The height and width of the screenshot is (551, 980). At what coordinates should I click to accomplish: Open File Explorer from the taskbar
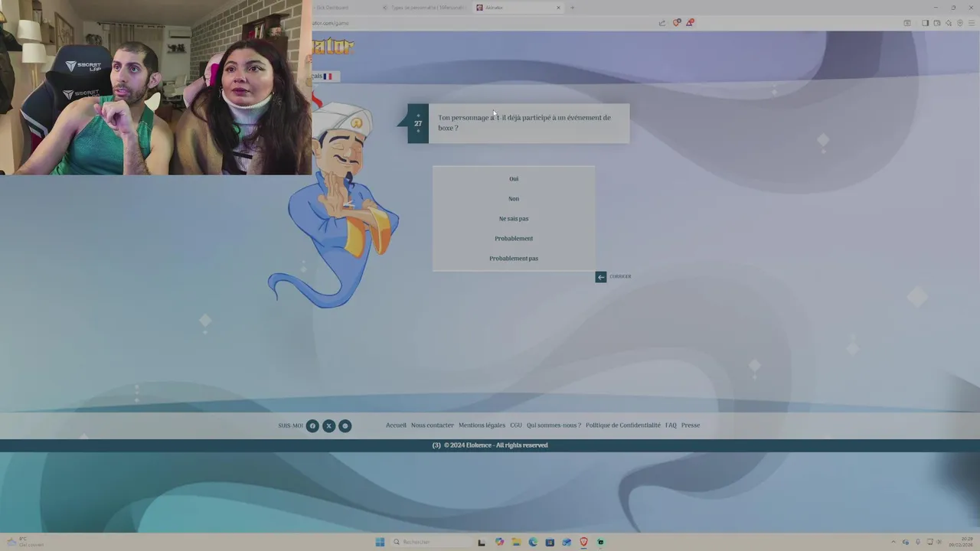pos(516,543)
